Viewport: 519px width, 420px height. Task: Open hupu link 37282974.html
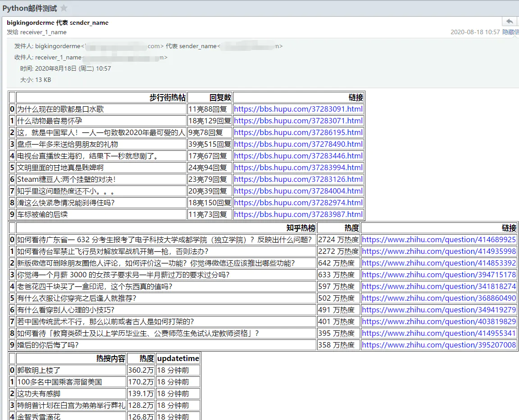tap(298, 203)
